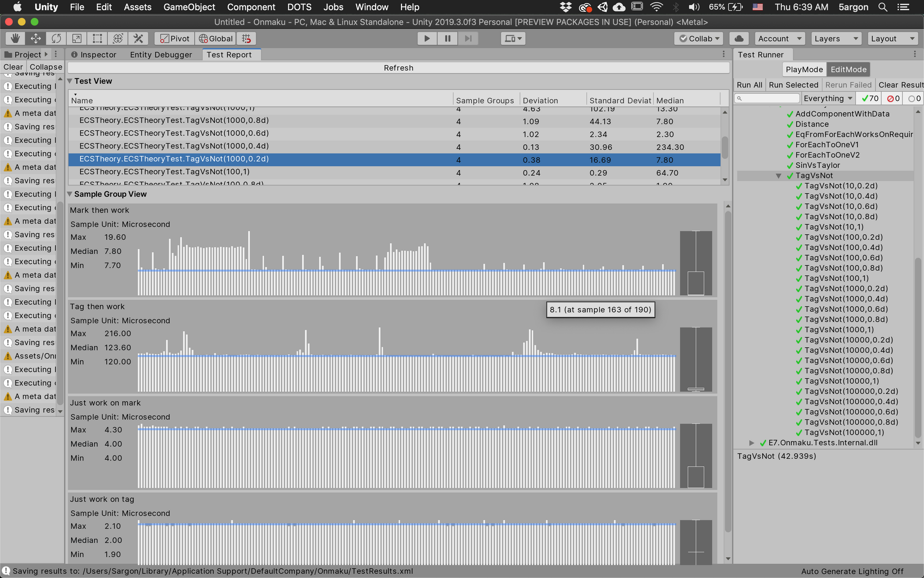
Task: Click the Refresh button in Test Report
Action: click(x=398, y=68)
